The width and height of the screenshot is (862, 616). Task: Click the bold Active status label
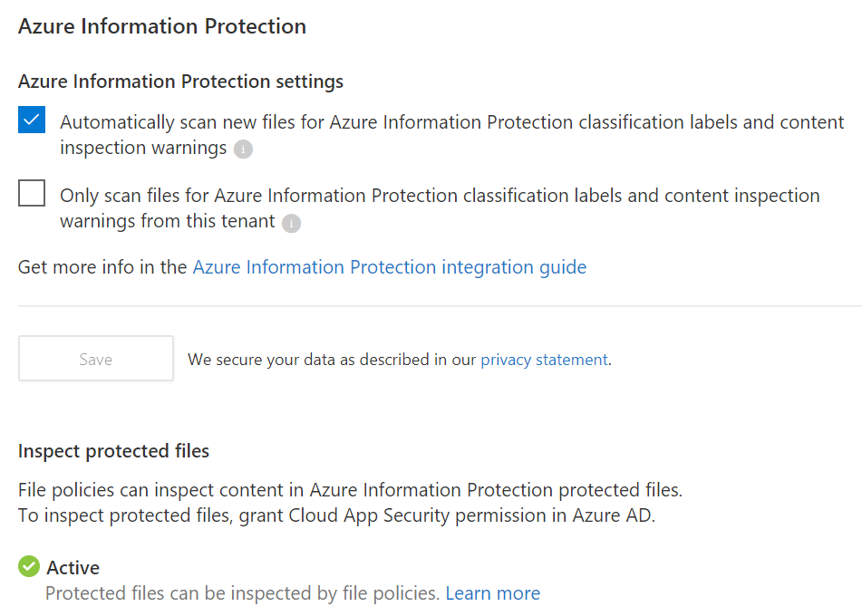[x=73, y=568]
